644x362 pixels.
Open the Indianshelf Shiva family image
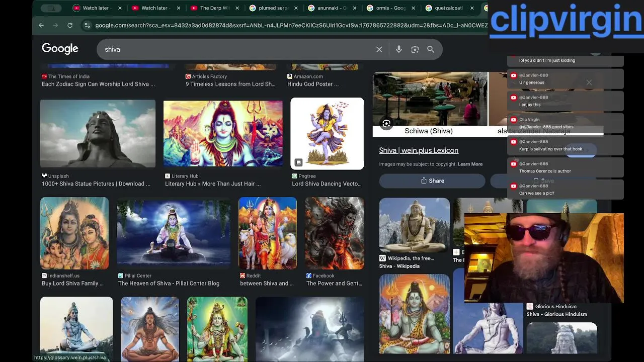[x=74, y=233]
